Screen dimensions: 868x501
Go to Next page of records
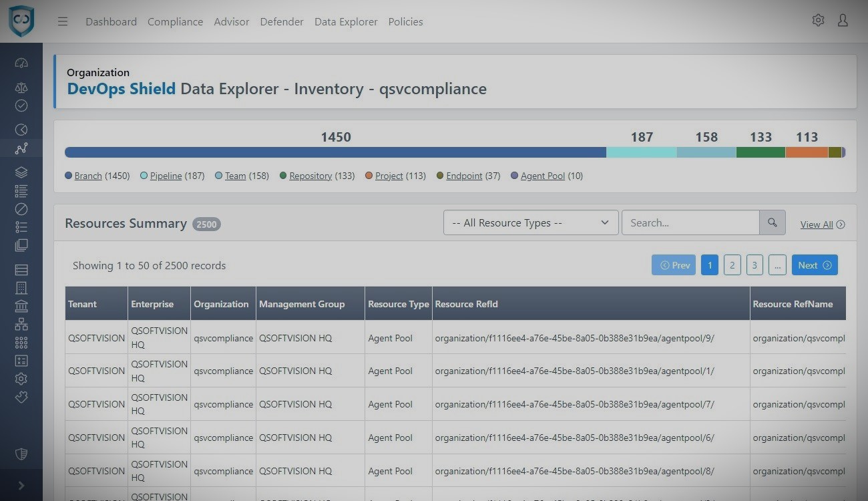point(814,265)
